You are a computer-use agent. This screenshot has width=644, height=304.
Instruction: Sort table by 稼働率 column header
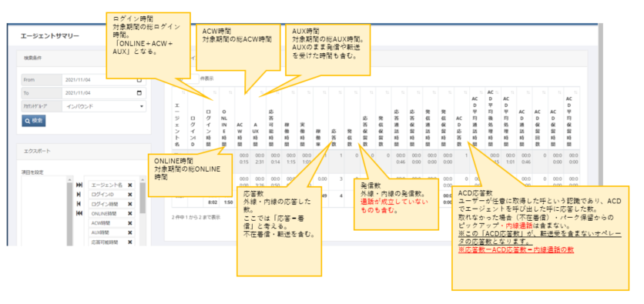(x=320, y=118)
